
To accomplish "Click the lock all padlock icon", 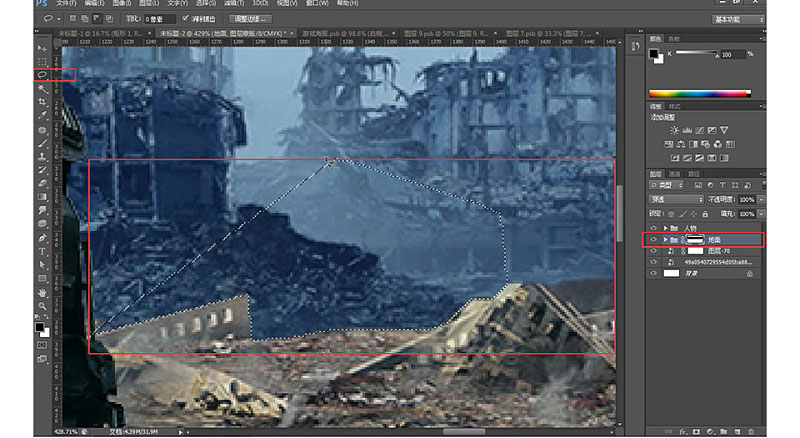I will coord(705,213).
